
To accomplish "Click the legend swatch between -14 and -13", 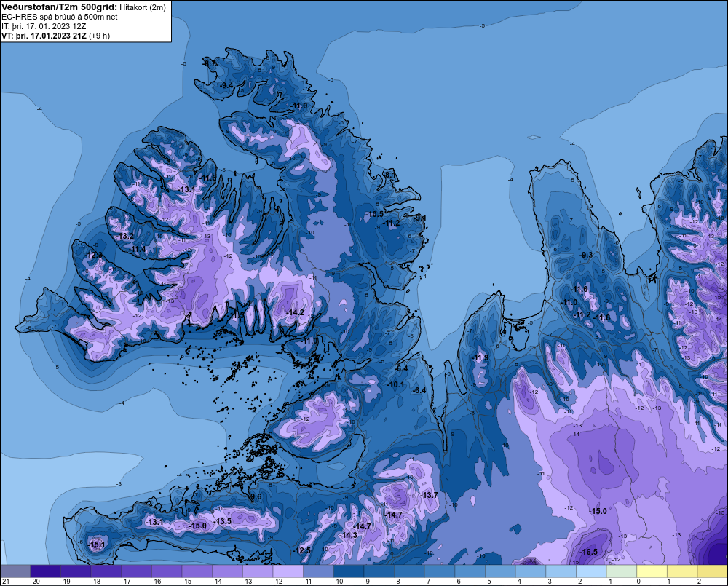I will (x=227, y=571).
